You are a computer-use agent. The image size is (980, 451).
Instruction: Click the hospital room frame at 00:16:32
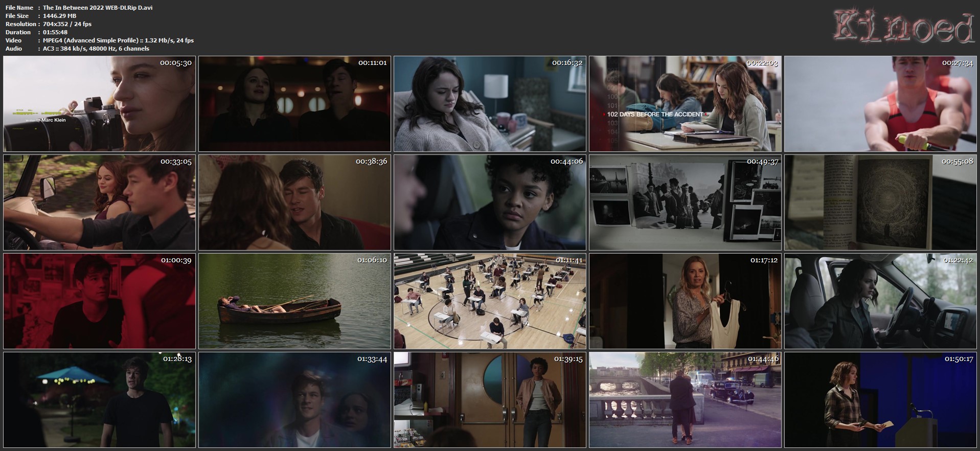[490, 104]
